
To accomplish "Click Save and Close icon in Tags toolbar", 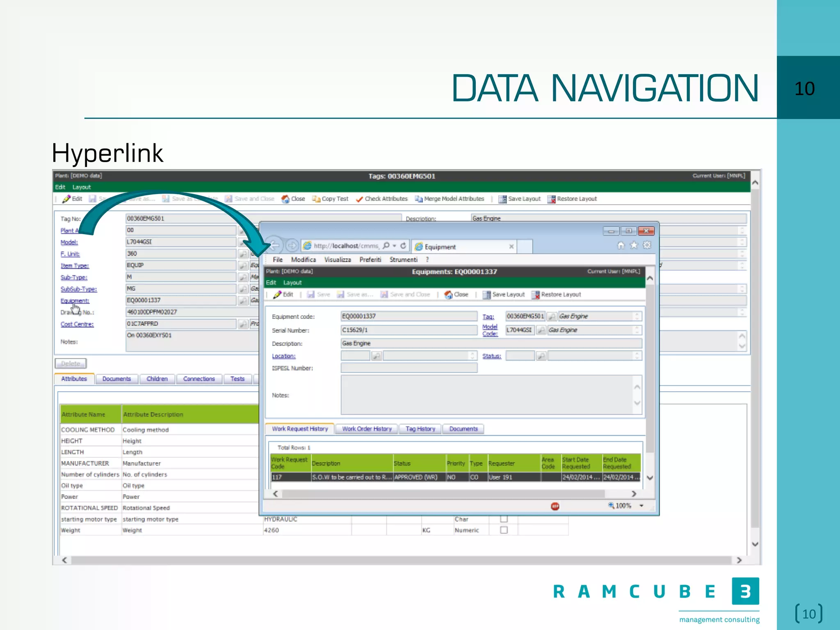I will pyautogui.click(x=228, y=199).
